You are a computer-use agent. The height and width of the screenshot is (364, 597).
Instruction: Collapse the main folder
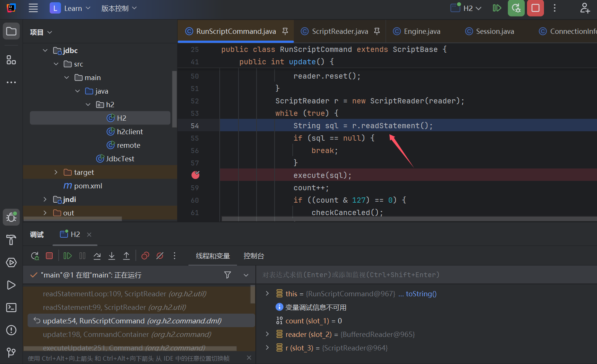[x=67, y=77]
